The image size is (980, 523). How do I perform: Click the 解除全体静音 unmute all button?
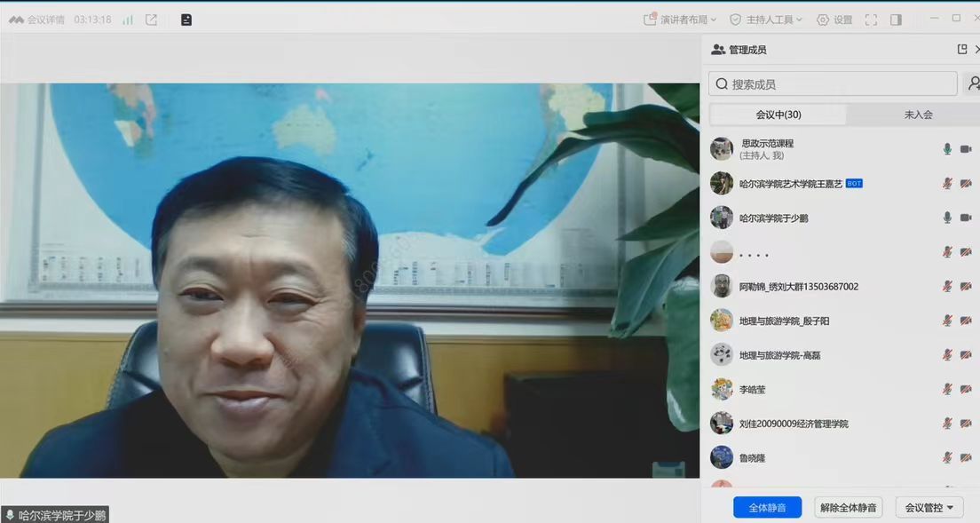(848, 508)
